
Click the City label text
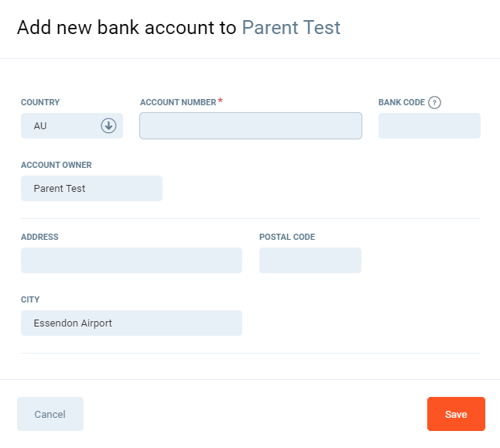(30, 299)
